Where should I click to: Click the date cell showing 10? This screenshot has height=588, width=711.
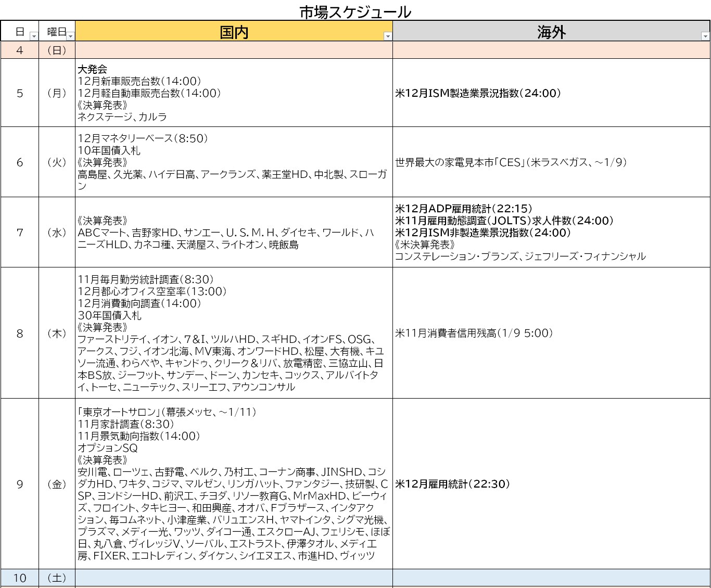20,578
